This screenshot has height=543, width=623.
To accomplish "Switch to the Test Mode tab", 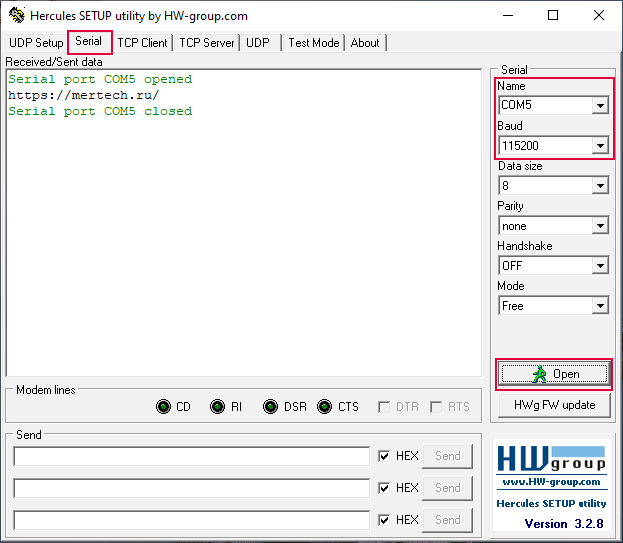I will (x=313, y=43).
